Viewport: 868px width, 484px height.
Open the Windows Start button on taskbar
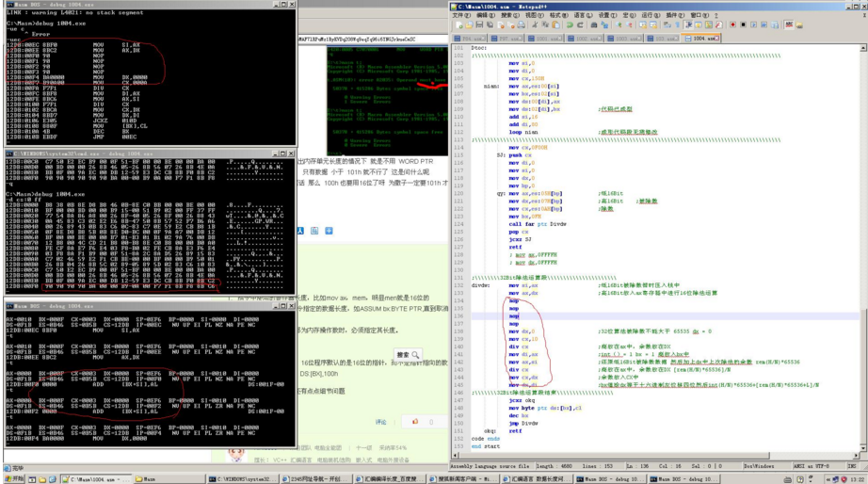click(x=13, y=478)
